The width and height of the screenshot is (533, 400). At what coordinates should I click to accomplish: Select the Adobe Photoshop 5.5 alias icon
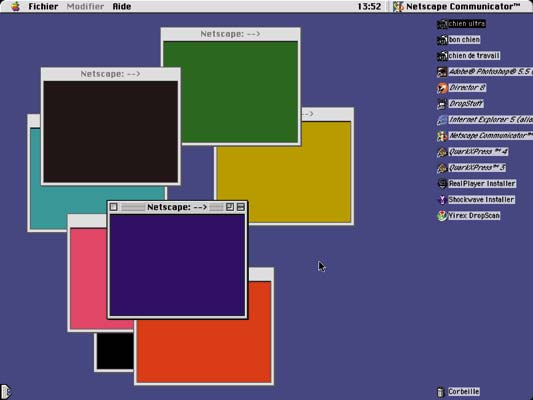[442, 72]
